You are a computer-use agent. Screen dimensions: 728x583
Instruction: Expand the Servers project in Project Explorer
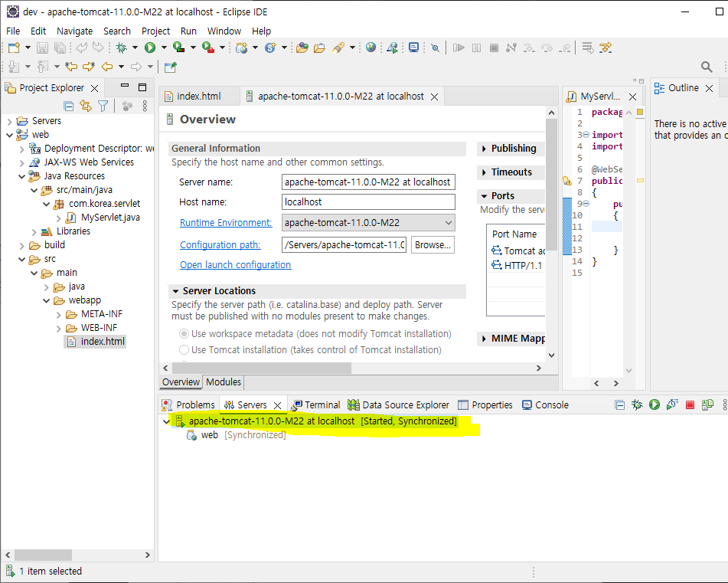point(10,121)
